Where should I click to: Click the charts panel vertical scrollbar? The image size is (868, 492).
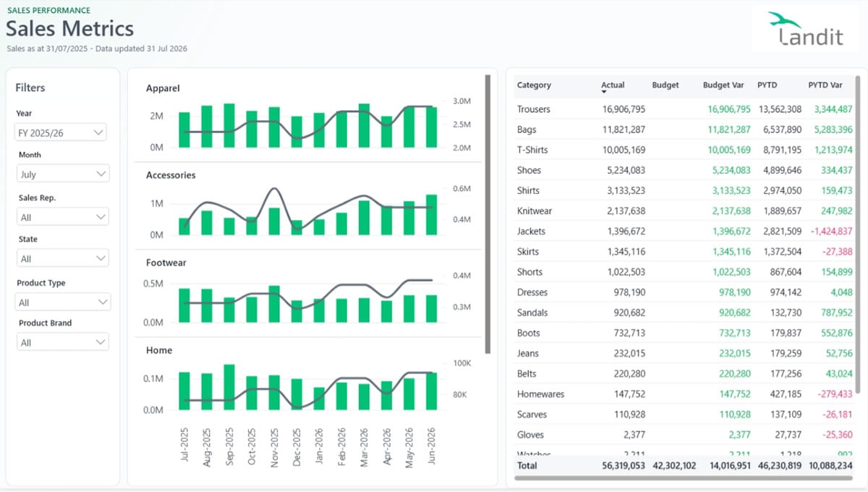coord(488,214)
